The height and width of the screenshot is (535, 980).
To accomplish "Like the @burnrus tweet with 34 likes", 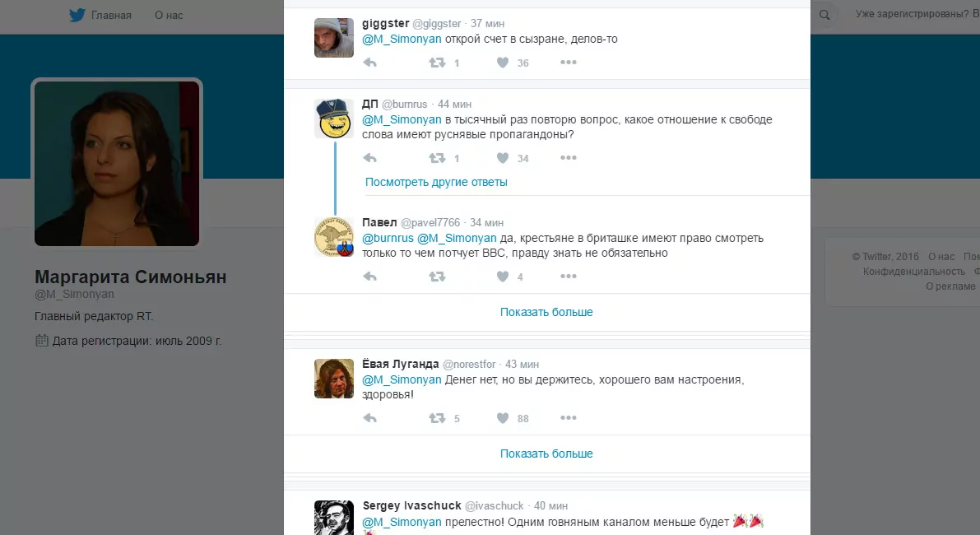I will click(x=503, y=158).
